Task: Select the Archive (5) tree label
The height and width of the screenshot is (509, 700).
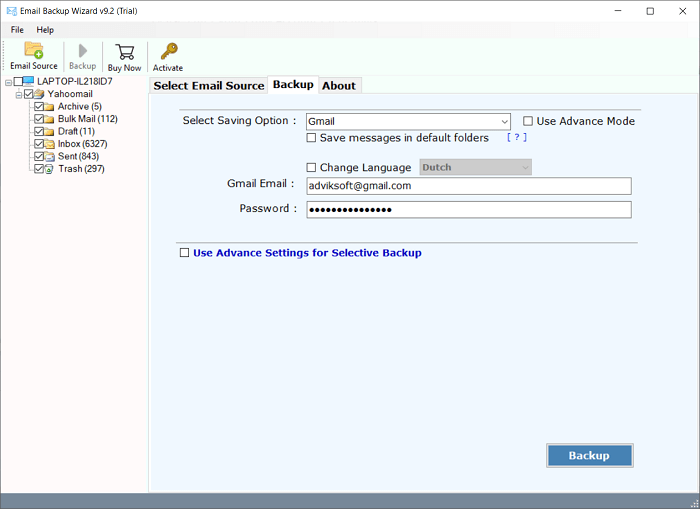Action: [79, 106]
